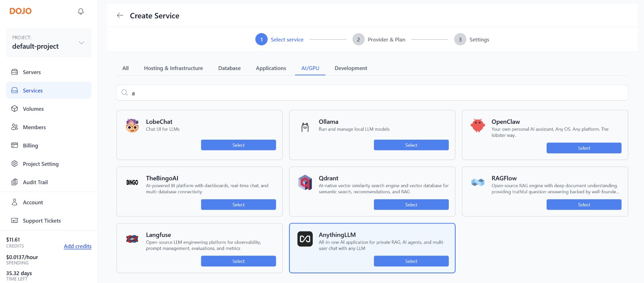Image resolution: width=644 pixels, height=283 pixels.
Task: Open Hosting & Infrastructure tab
Action: [x=173, y=68]
